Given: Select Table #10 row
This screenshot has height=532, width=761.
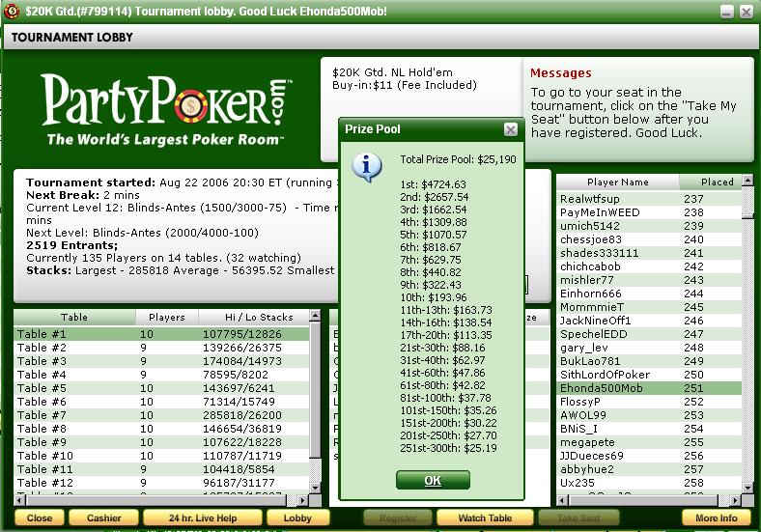Looking at the screenshot, I should pyautogui.click(x=161, y=456).
